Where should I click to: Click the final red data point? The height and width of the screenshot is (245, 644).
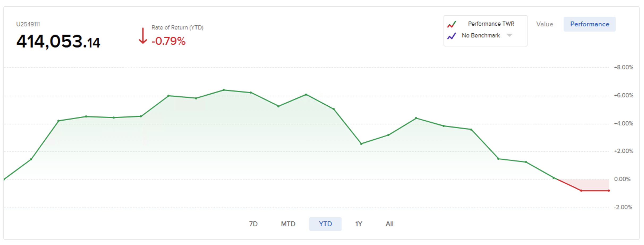click(609, 191)
